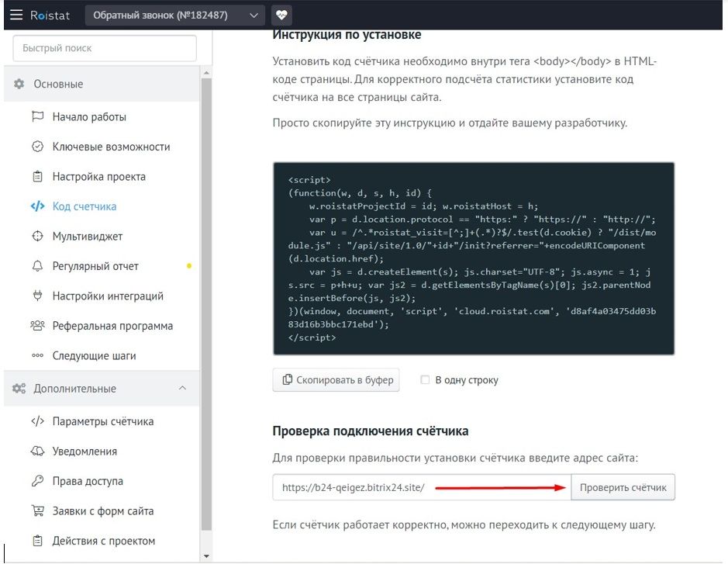Click Проверка подключения счётчика heading

point(370,431)
